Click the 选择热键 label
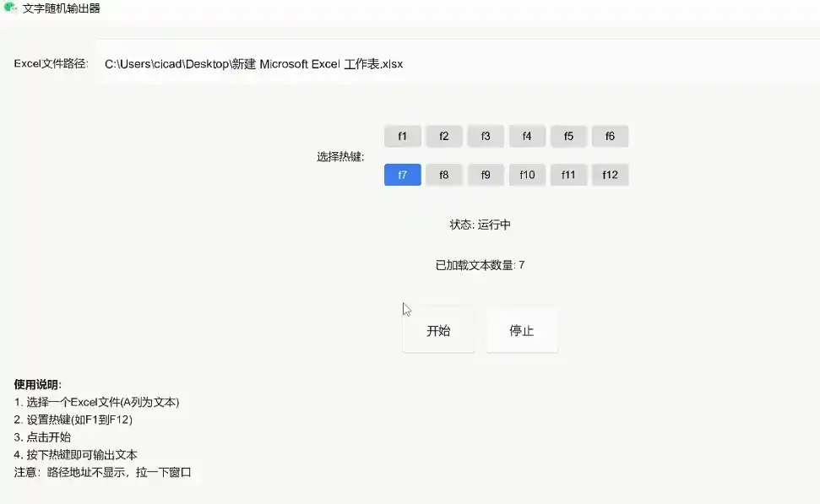Screen dimensions: 820x504 click(x=340, y=156)
